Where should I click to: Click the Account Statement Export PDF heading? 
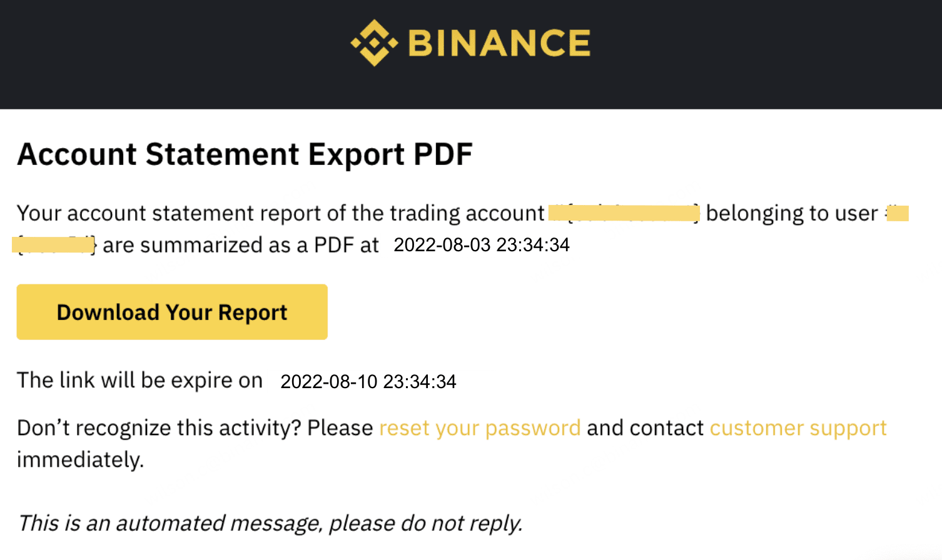(x=245, y=154)
